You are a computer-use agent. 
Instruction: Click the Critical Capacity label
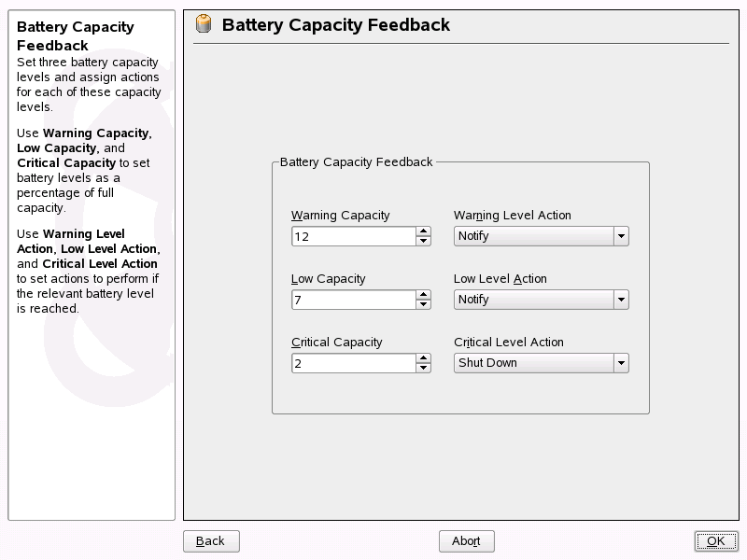336,343
